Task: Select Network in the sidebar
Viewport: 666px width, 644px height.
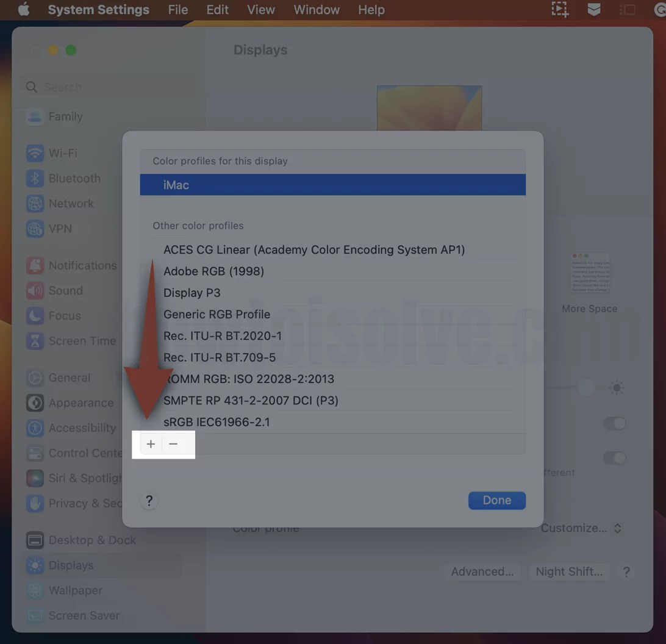Action: click(x=71, y=203)
